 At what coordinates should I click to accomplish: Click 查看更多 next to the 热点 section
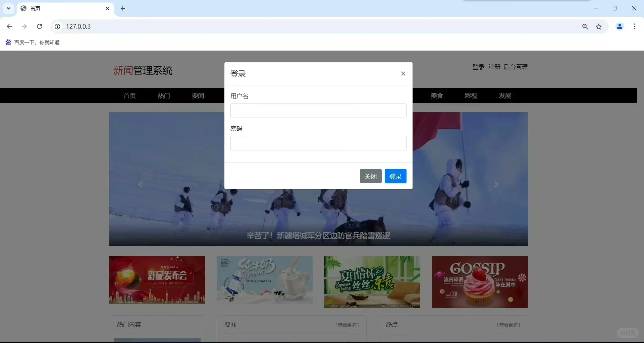click(507, 325)
